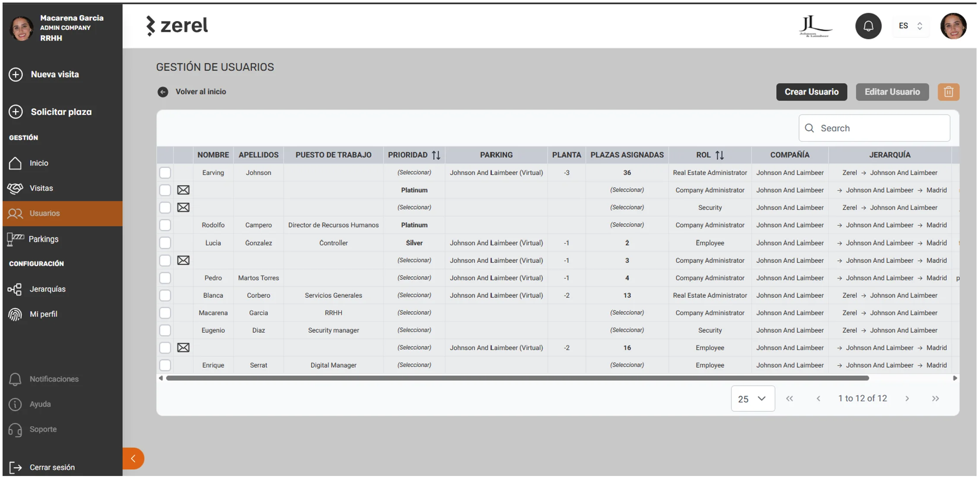This screenshot has width=980, height=479.
Task: Select checkbox for Eugenio Diaz
Action: pyautogui.click(x=165, y=330)
